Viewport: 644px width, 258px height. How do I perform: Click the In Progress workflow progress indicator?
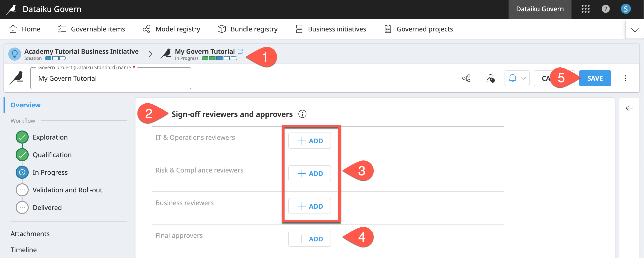[219, 58]
